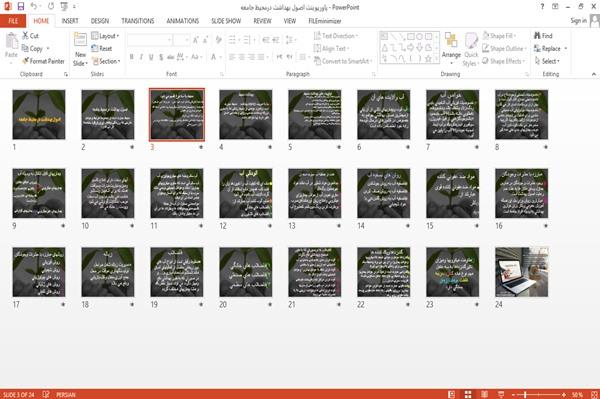600x399 pixels.
Task: Collapse the ribbon with the chevron
Action: pyautogui.click(x=594, y=74)
